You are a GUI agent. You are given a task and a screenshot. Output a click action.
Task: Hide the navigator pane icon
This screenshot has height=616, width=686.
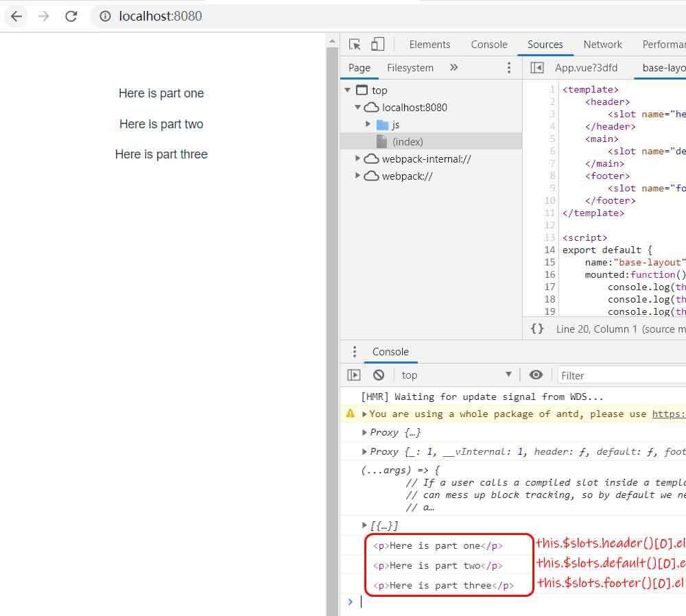tap(537, 67)
